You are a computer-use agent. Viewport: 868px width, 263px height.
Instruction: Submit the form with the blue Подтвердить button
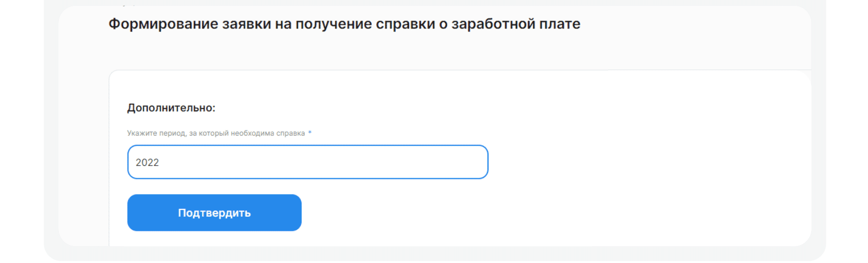[214, 213]
